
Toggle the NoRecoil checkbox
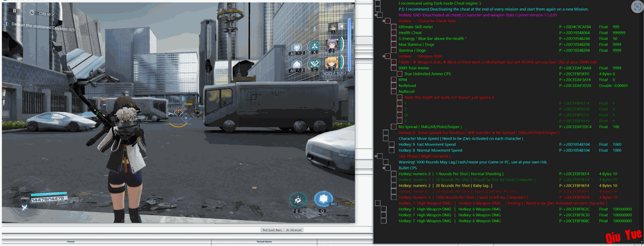click(394, 92)
